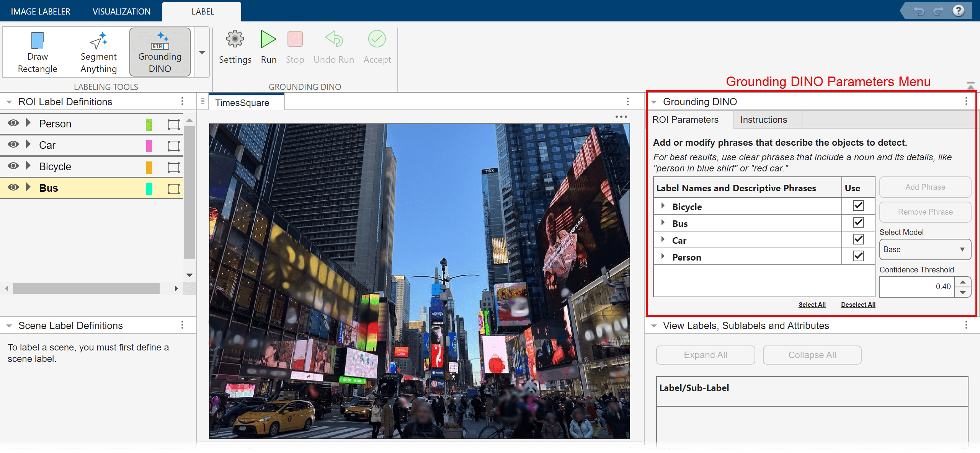980x453 pixels.
Task: Switch to the VISUALIZATION tab
Action: (121, 11)
